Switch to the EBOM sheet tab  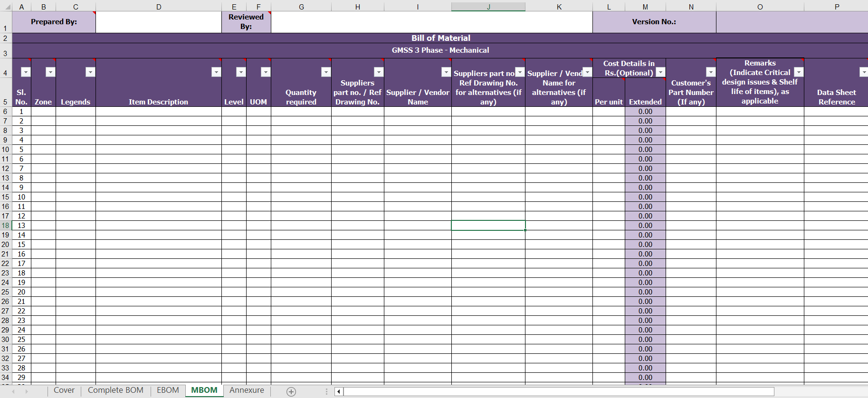[x=168, y=390]
